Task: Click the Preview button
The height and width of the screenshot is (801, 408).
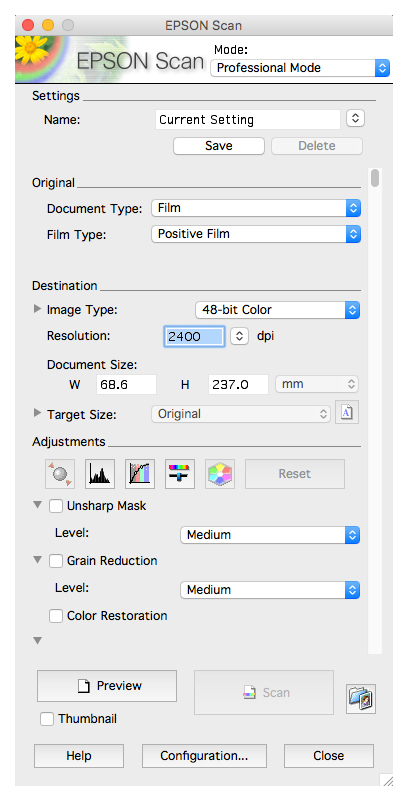Action: [x=107, y=686]
